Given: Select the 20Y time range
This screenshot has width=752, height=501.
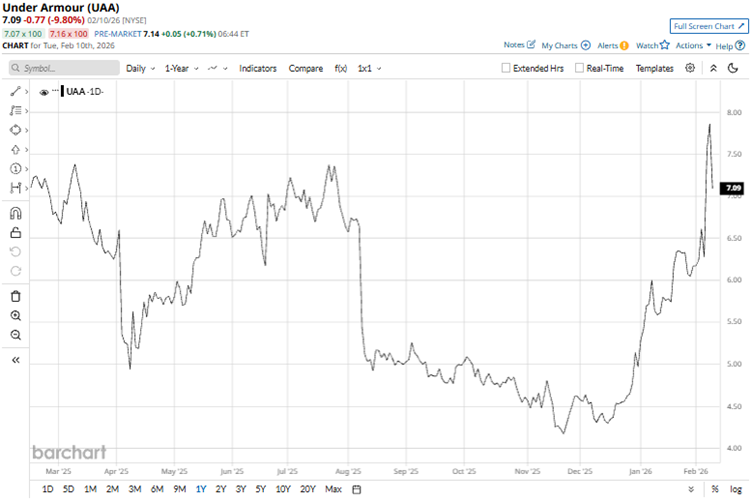Looking at the screenshot, I should coord(307,489).
